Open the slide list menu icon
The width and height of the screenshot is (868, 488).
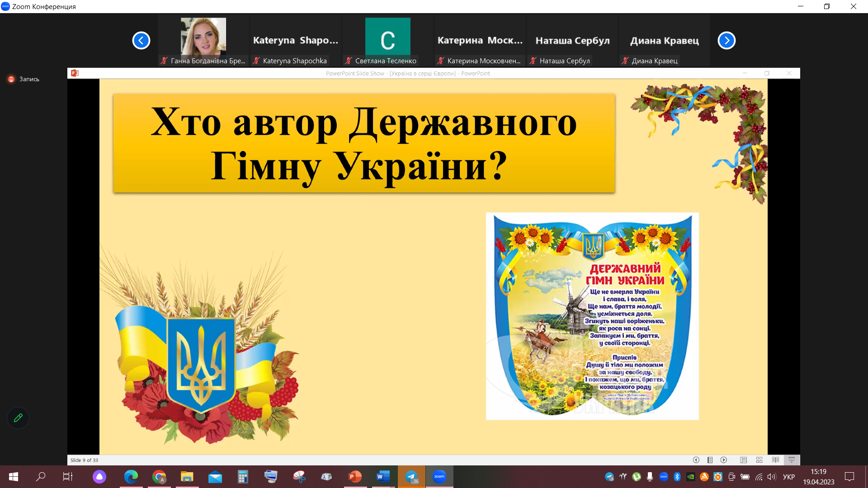pos(710,460)
